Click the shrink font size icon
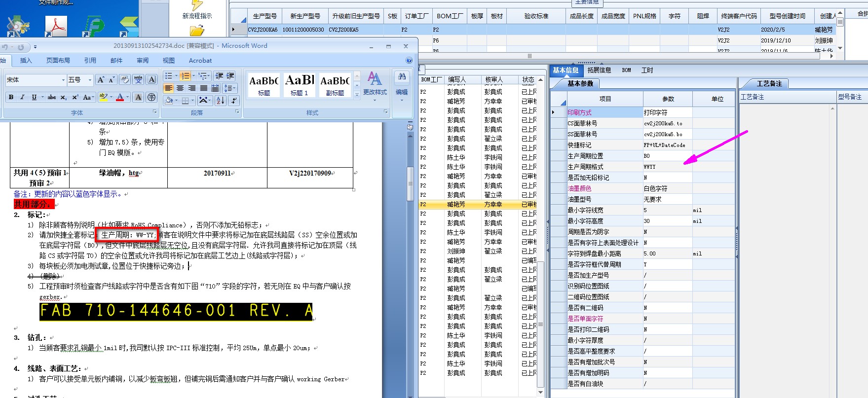Screen dimensions: 868x398 tap(112, 79)
